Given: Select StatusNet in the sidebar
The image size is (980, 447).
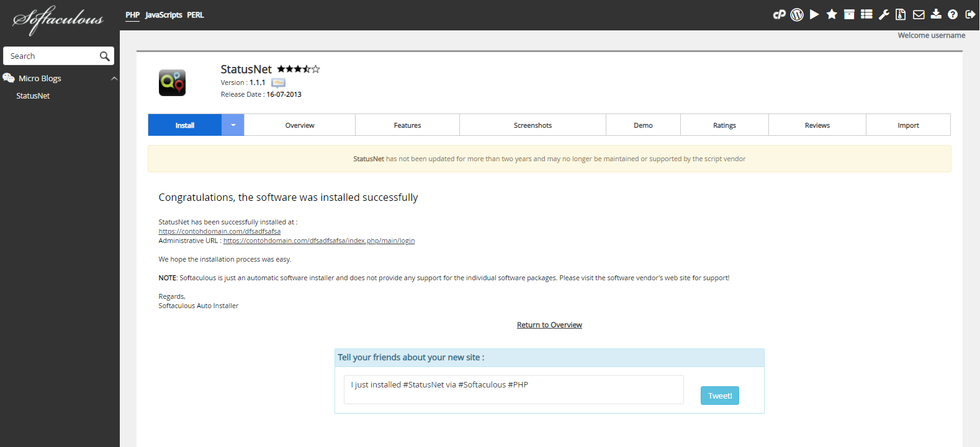Looking at the screenshot, I should point(33,96).
